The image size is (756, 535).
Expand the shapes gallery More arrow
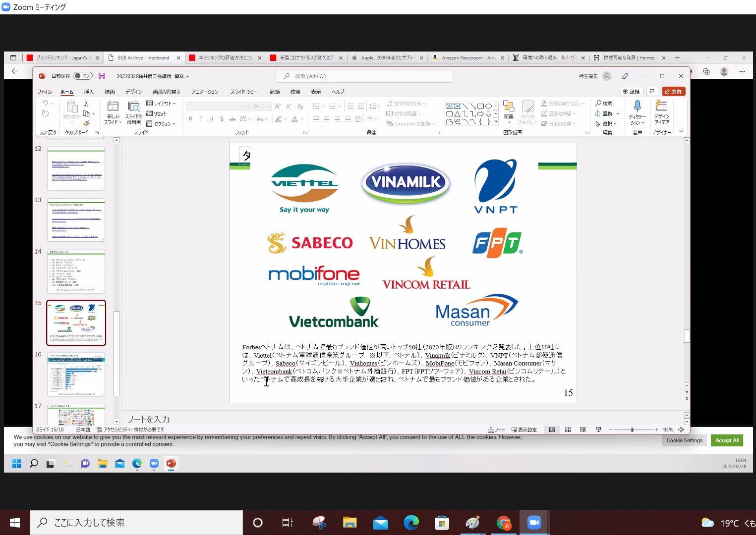(x=496, y=121)
